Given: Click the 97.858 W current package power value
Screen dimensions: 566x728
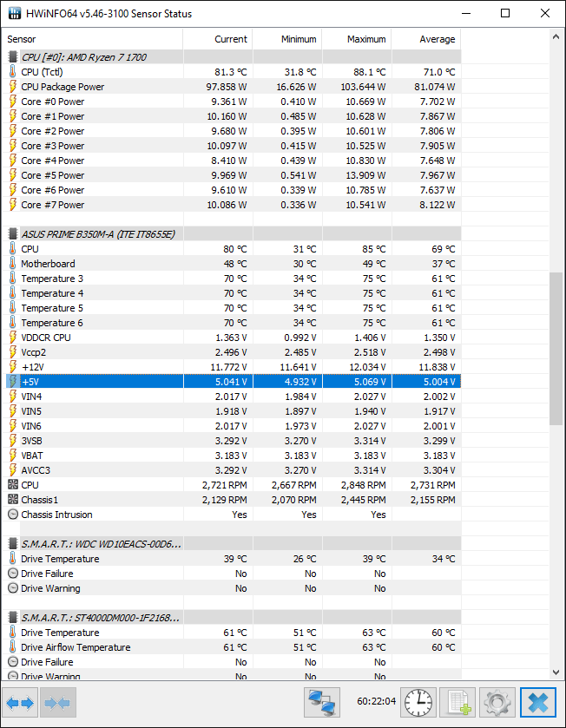Looking at the screenshot, I should click(227, 87).
